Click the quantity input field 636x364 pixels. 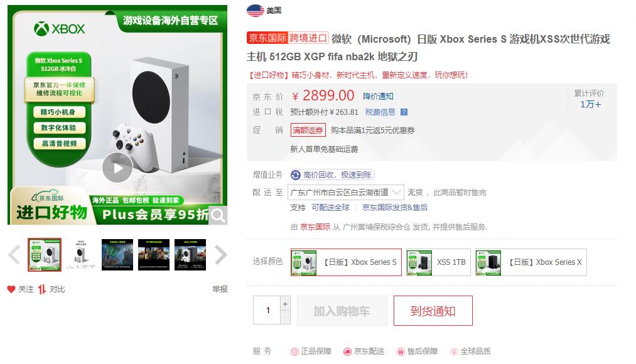point(266,310)
